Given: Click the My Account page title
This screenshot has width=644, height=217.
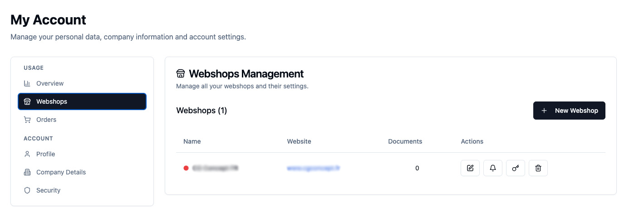Looking at the screenshot, I should click(49, 20).
